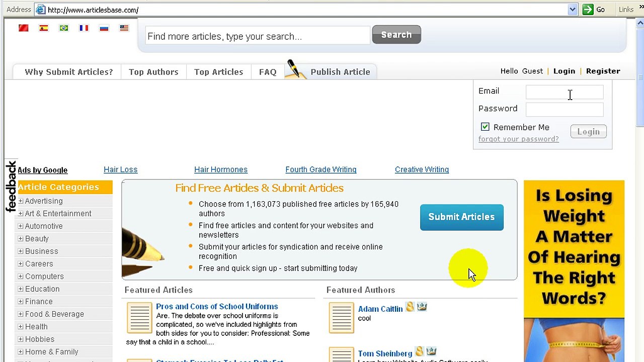The height and width of the screenshot is (362, 644).
Task: Click the gold badge next to Tom Sheinberg
Action: 420,351
